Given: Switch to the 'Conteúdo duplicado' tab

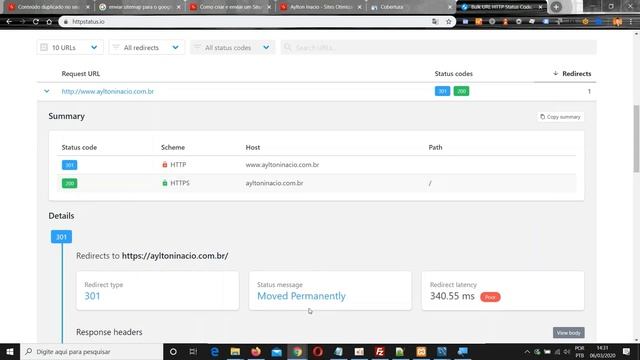Looking at the screenshot, I should [x=48, y=7].
